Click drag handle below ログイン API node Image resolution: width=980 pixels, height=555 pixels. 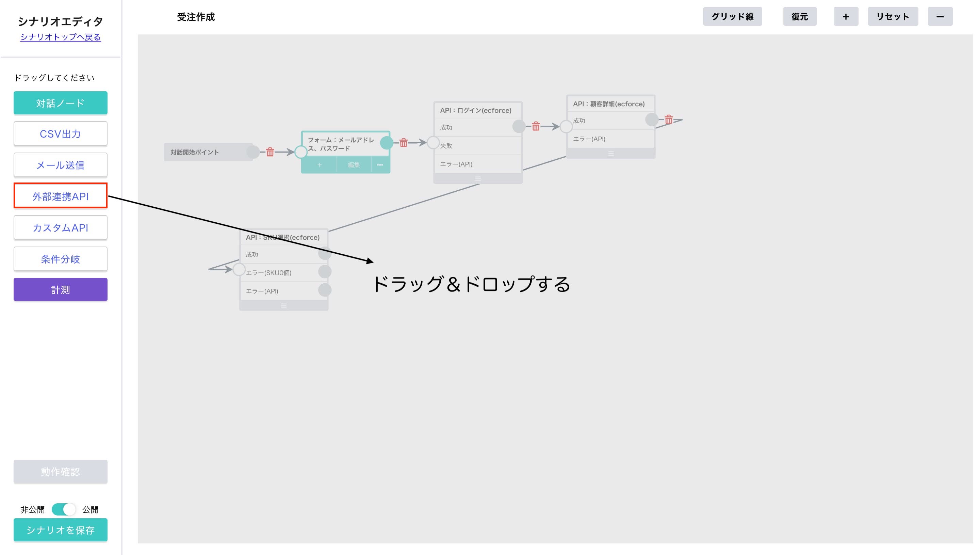coord(478,179)
